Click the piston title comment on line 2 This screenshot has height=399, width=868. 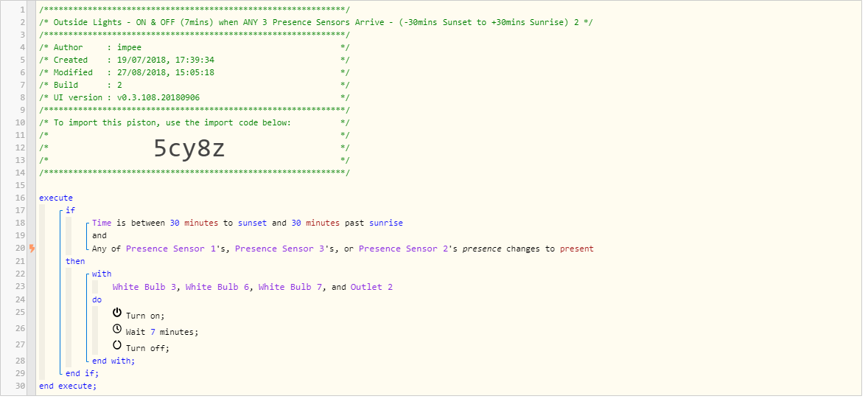point(317,23)
